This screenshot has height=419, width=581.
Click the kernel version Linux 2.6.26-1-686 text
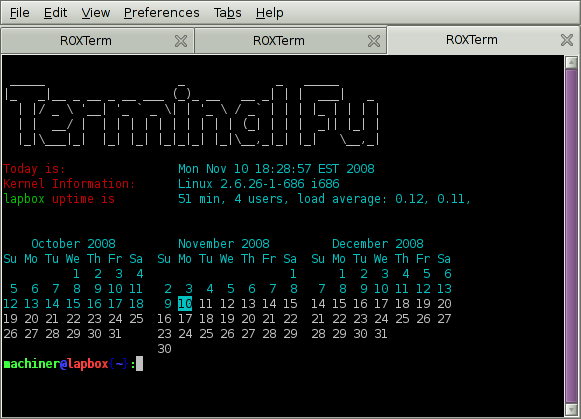pyautogui.click(x=259, y=184)
